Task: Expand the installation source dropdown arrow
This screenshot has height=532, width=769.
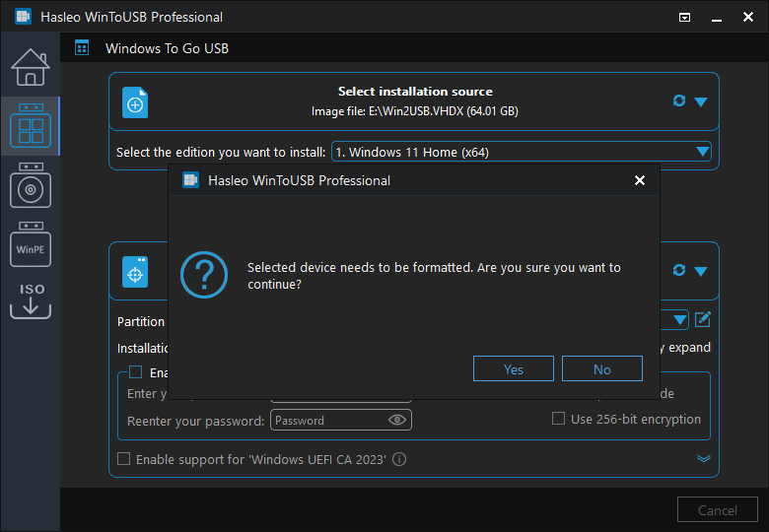Action: 701,101
